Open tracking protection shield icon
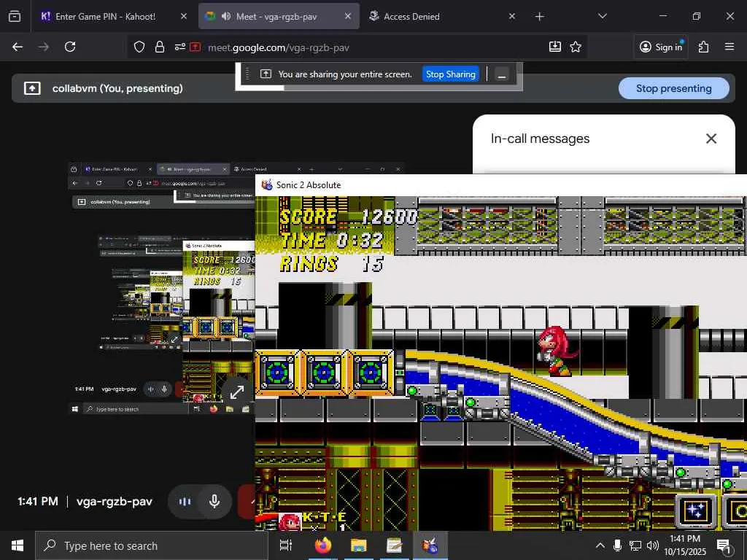Screen dimensions: 747x560 [x=139, y=47]
